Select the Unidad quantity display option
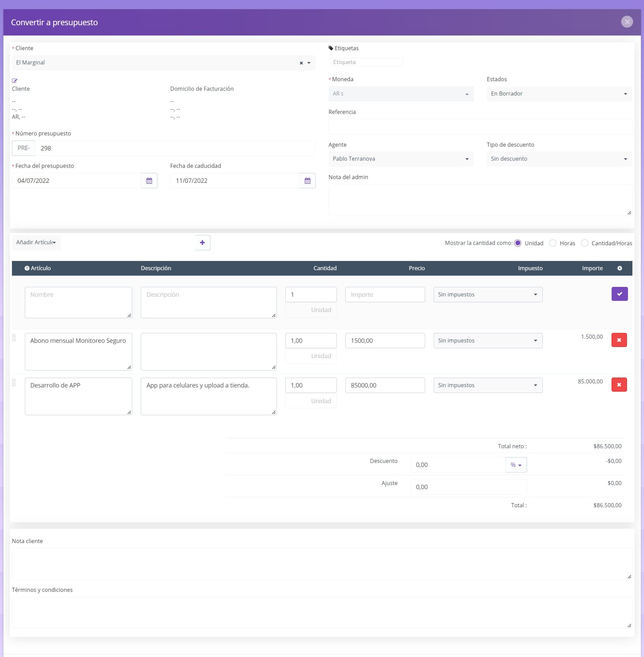The height and width of the screenshot is (657, 644). coord(518,243)
